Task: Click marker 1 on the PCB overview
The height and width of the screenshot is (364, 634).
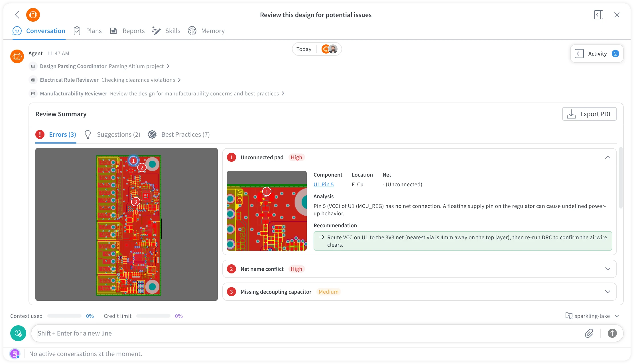Action: [x=133, y=161]
